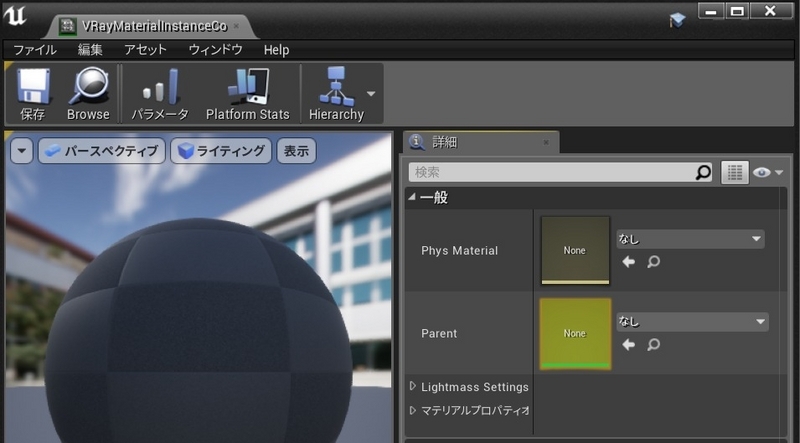Click the パースペクティブ viewport button

tap(102, 151)
